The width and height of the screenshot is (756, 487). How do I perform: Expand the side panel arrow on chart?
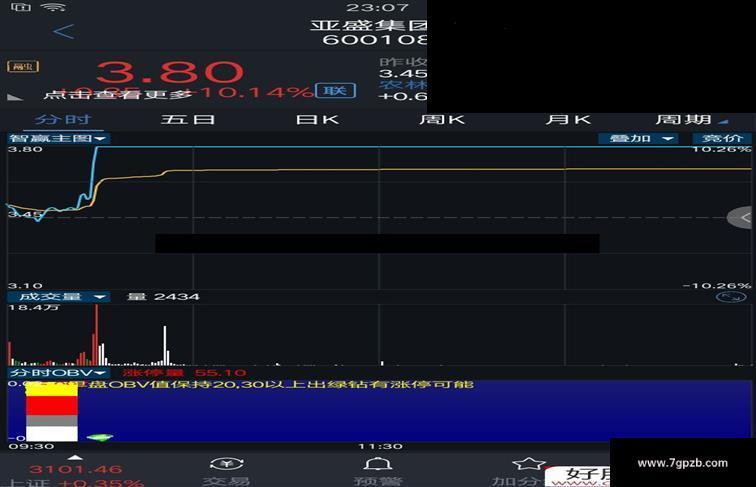click(x=742, y=217)
